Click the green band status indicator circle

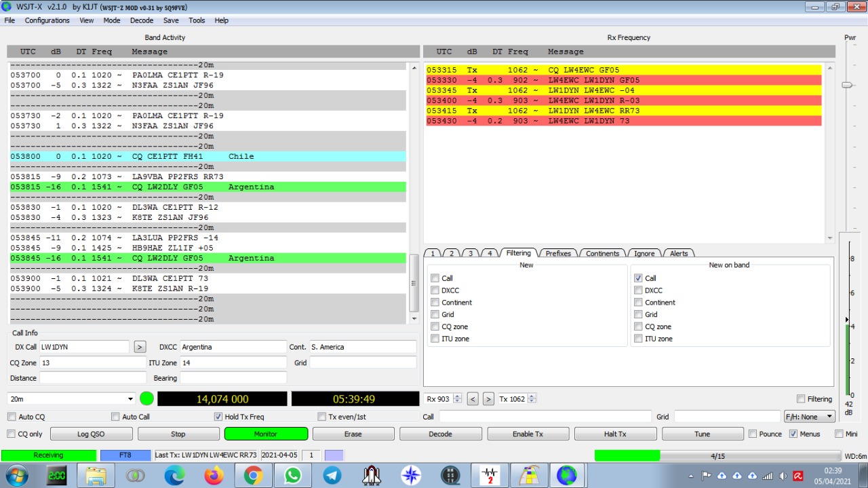(x=146, y=399)
